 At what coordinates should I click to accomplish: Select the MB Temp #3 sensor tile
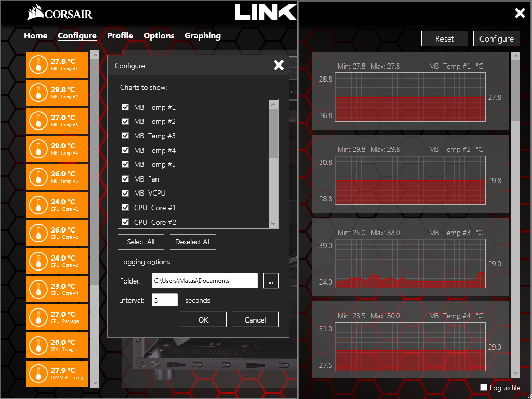point(57,121)
